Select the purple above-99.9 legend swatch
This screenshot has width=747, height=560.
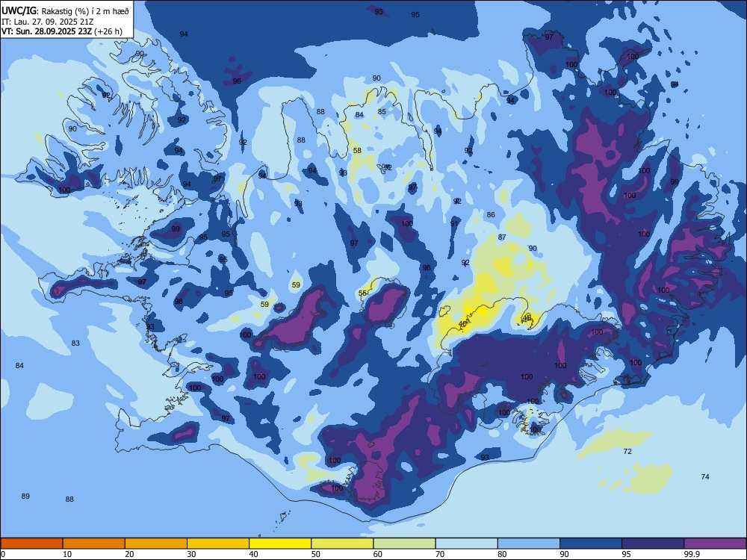click(x=715, y=544)
